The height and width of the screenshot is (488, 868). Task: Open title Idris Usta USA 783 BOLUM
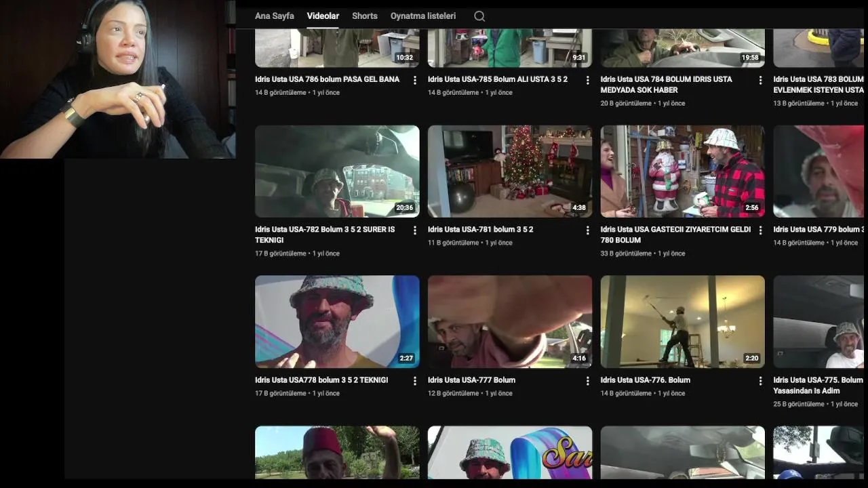(x=818, y=85)
